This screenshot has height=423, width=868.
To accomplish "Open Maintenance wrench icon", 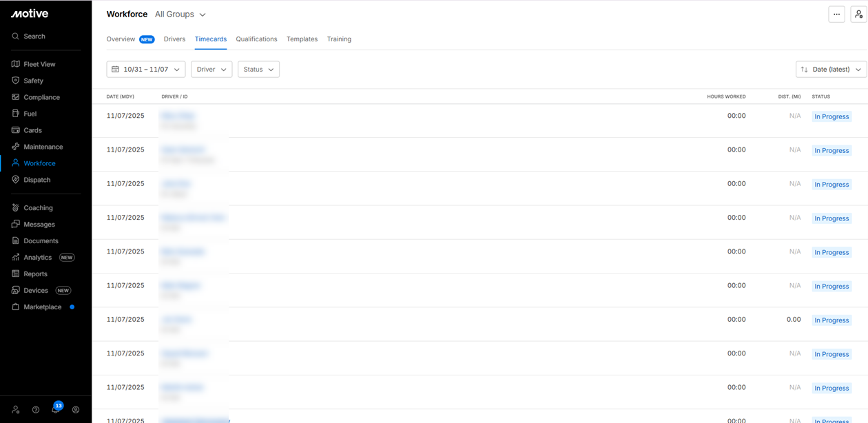I will click(15, 147).
